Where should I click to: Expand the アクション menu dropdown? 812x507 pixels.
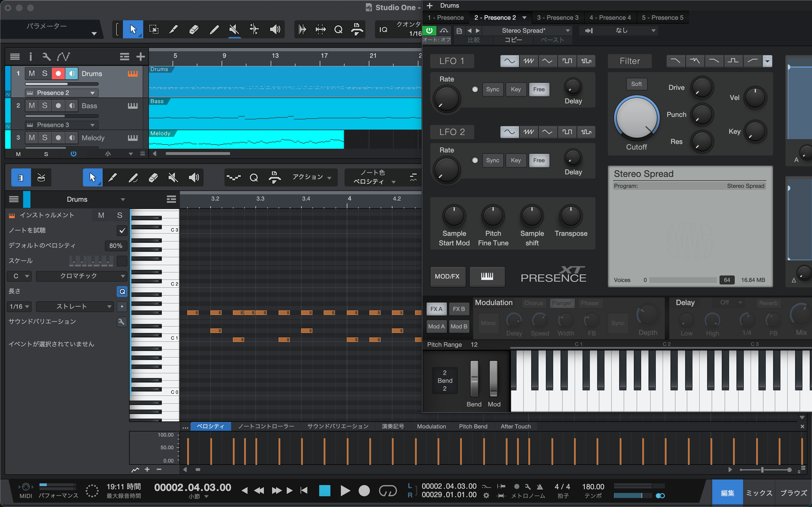coord(312,177)
